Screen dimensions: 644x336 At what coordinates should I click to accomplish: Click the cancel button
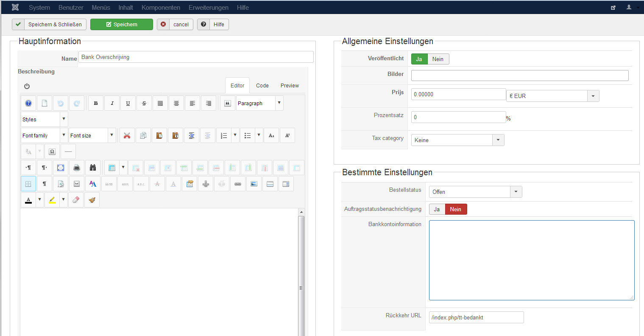(x=175, y=25)
